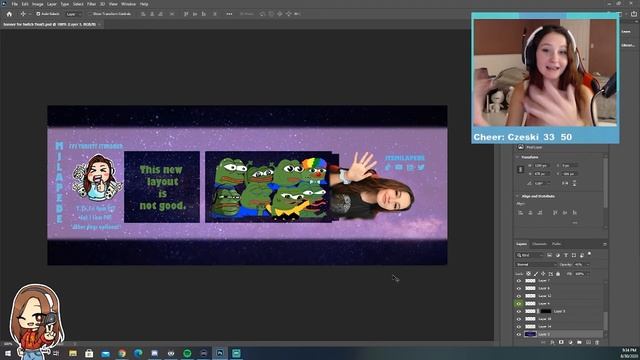
Task: Toggle the lock transparent pixels button
Action: 528,274
